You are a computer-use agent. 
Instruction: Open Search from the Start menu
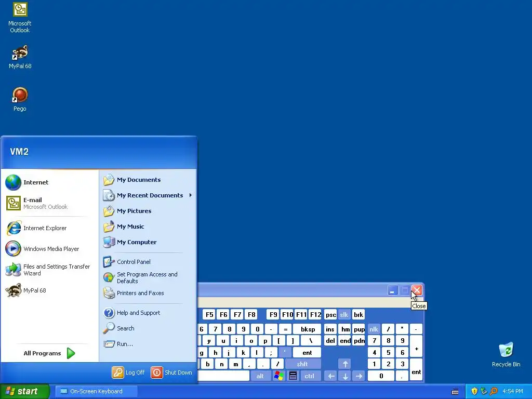click(x=148, y=328)
